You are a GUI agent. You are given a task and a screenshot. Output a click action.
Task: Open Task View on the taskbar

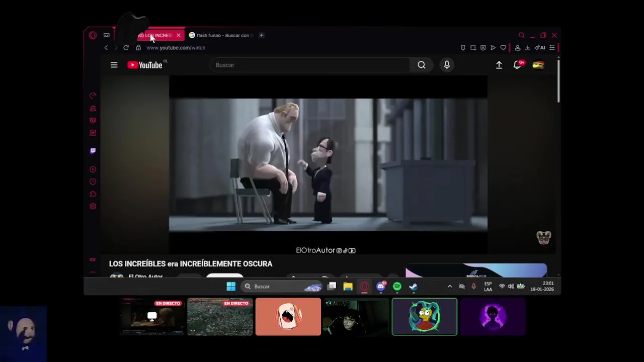[332, 287]
